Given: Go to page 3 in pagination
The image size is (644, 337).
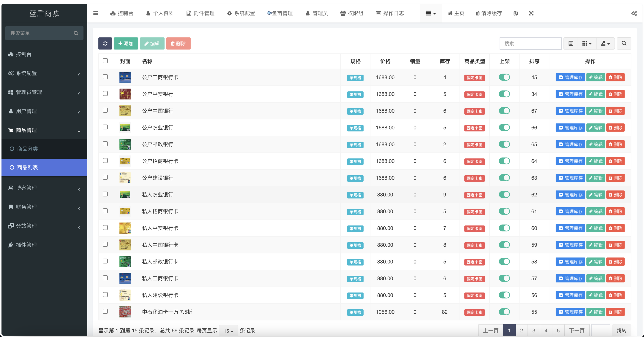Looking at the screenshot, I should pyautogui.click(x=533, y=330).
